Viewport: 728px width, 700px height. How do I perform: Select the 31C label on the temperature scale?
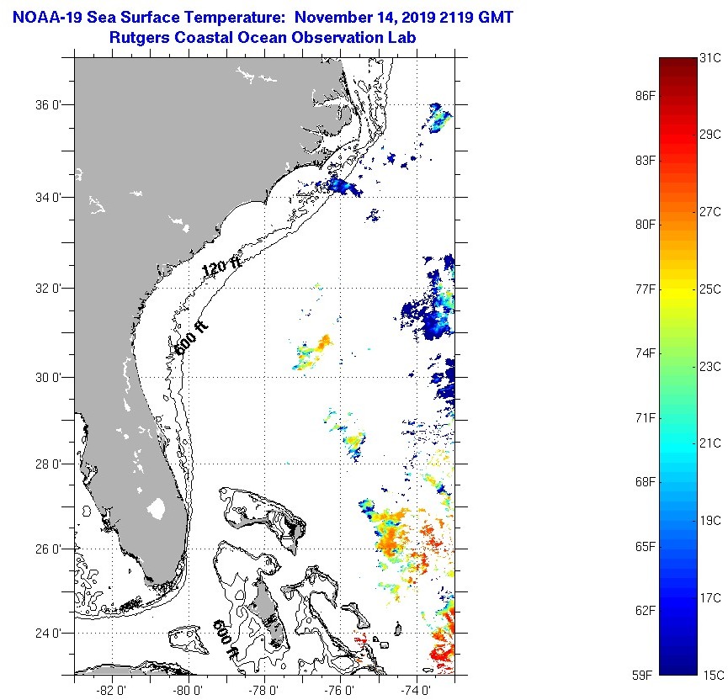point(711,57)
